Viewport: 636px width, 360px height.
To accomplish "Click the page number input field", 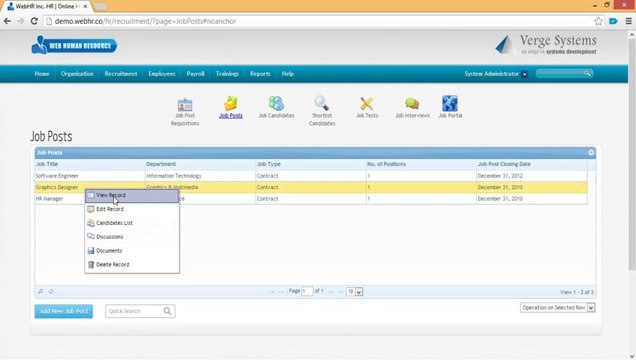I will coord(307,291).
